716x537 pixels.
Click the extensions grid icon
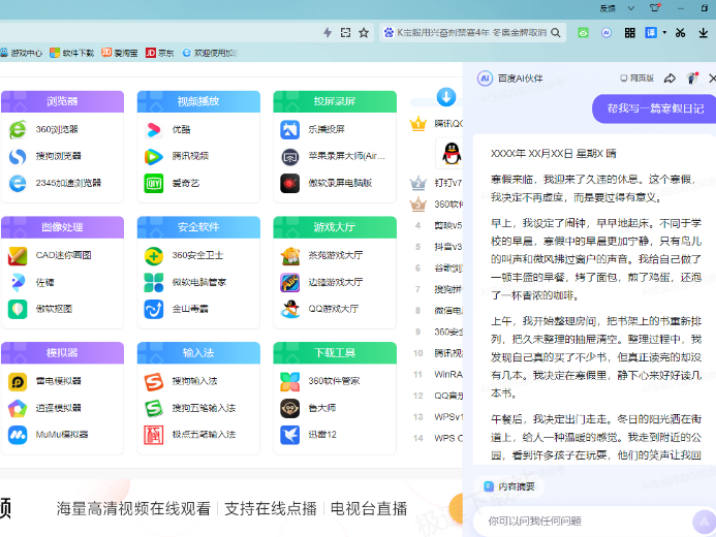coord(630,32)
